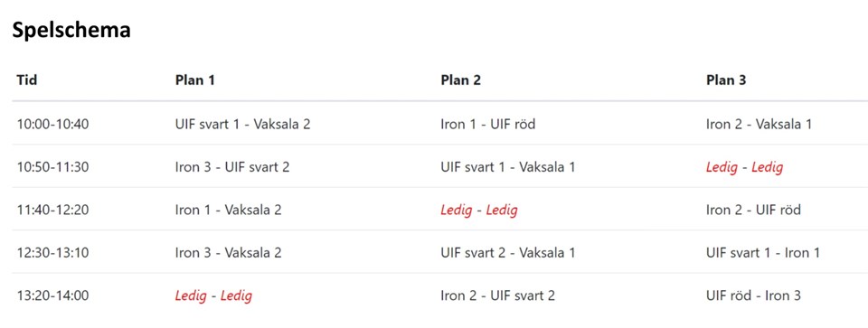
Task: Click the UIF svart 2 - Vaksala 1 match
Action: point(507,253)
